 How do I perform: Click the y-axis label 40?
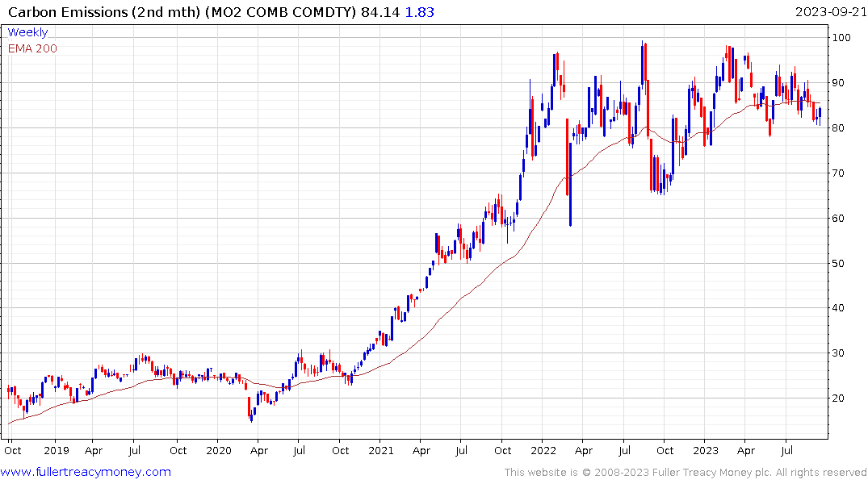click(838, 308)
